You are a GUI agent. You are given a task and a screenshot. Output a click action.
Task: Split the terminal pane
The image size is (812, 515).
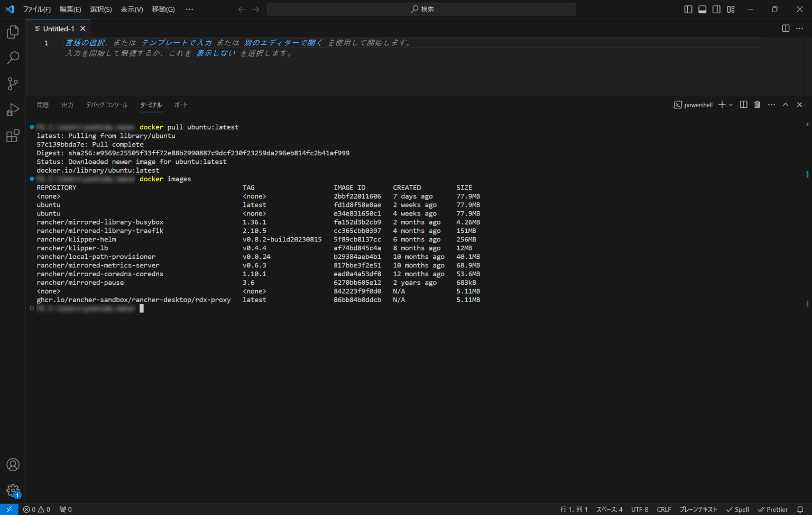tap(743, 105)
